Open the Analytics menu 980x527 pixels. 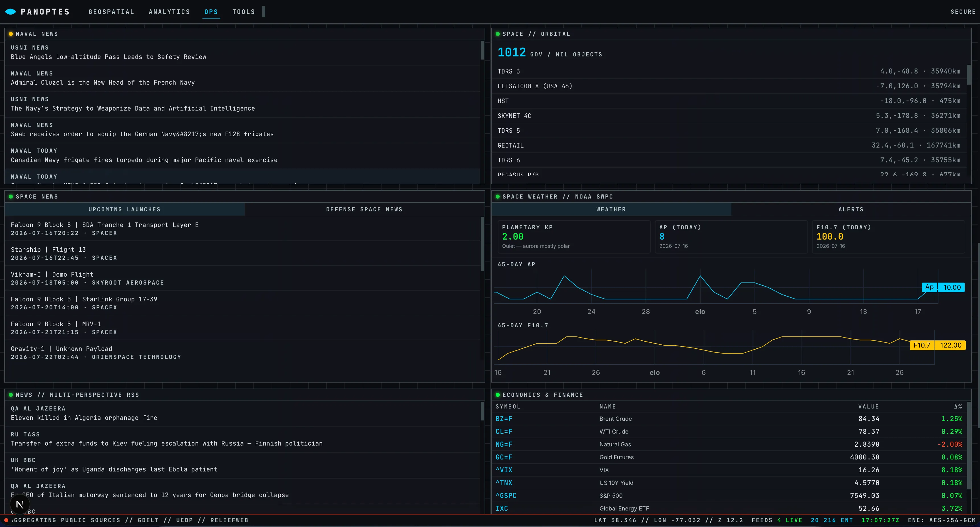pos(169,12)
